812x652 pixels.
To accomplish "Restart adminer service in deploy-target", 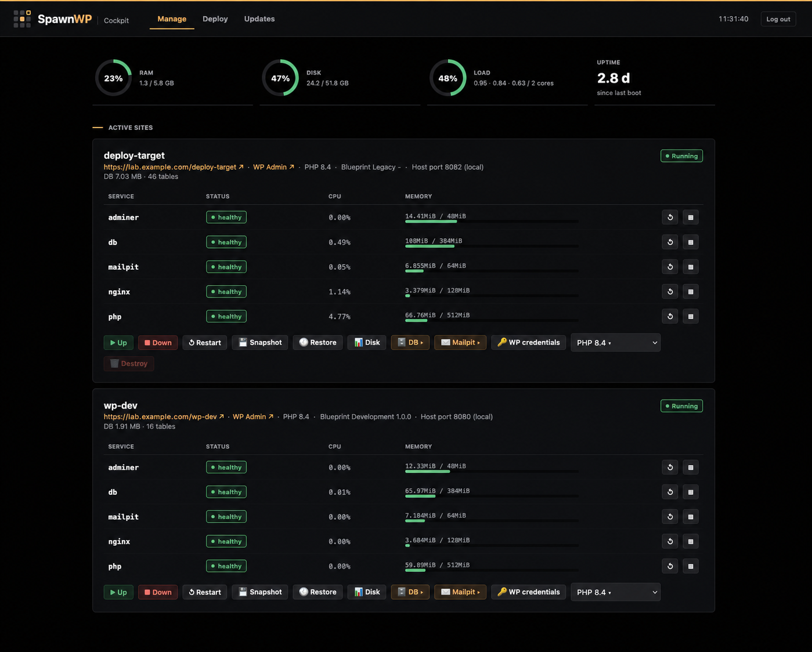I will click(670, 218).
